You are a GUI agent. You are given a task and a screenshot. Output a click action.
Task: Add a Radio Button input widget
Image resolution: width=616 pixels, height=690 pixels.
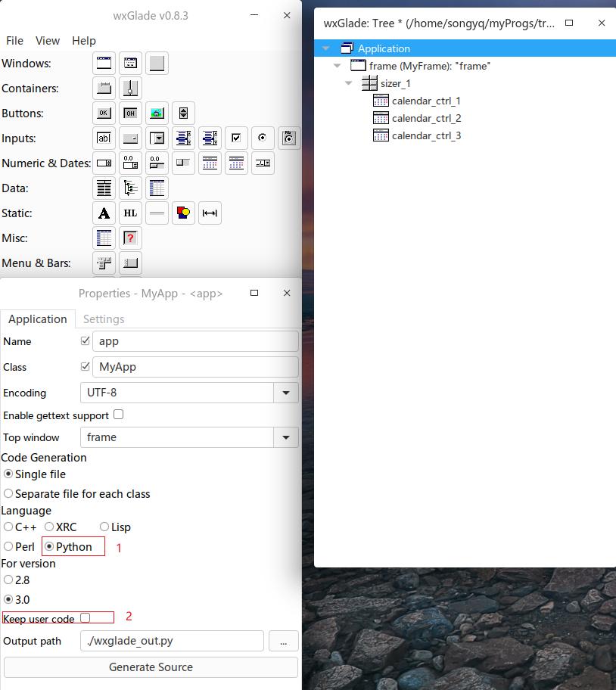point(263,138)
